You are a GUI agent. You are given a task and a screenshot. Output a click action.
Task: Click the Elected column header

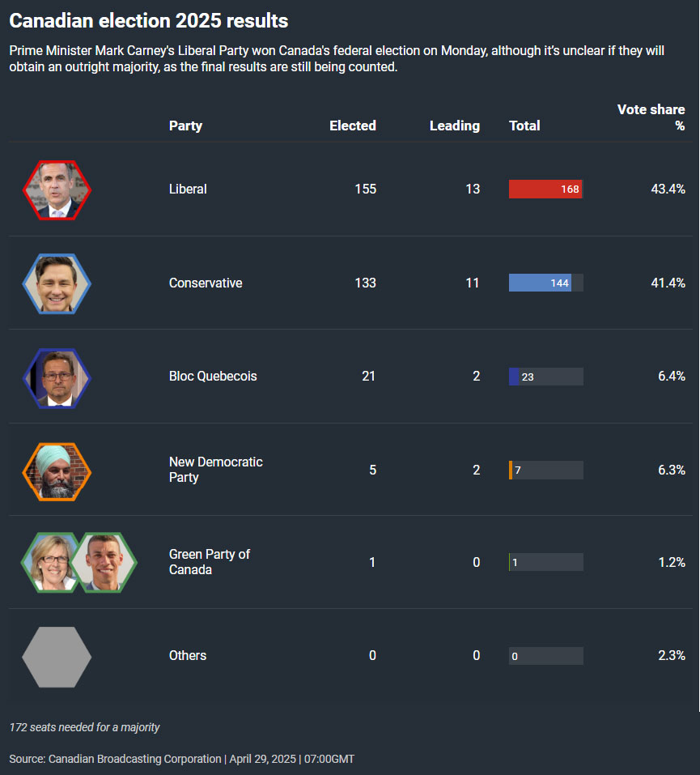pyautogui.click(x=352, y=126)
